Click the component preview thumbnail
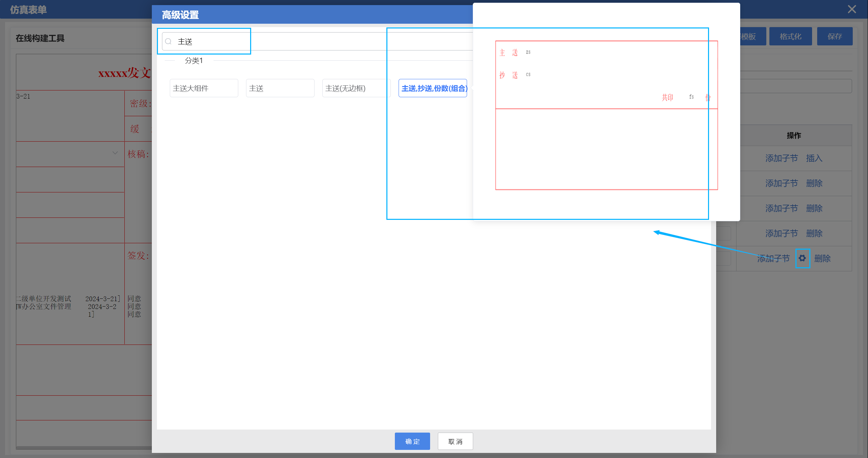Image resolution: width=868 pixels, height=458 pixels. [x=606, y=115]
